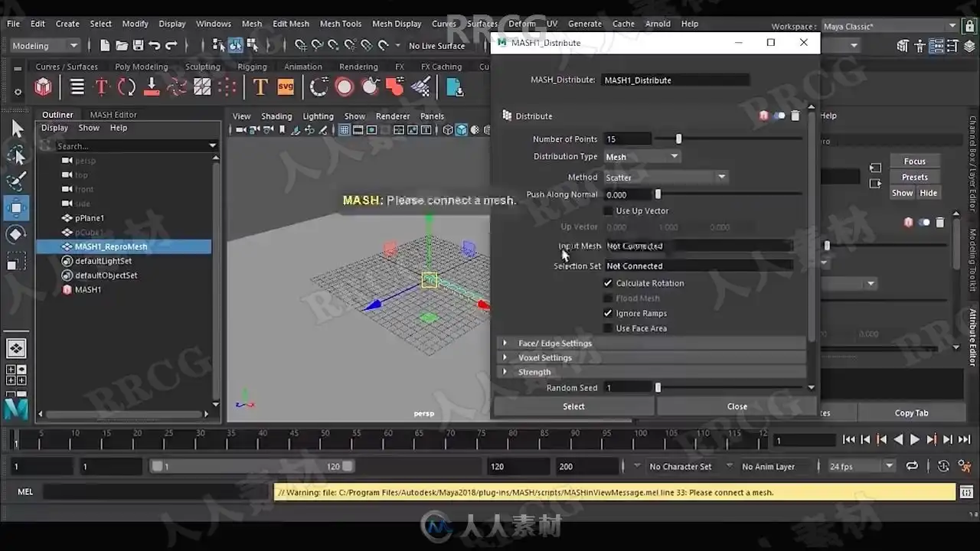Open the Distribution Type dropdown
The width and height of the screenshot is (980, 551).
[x=642, y=157]
